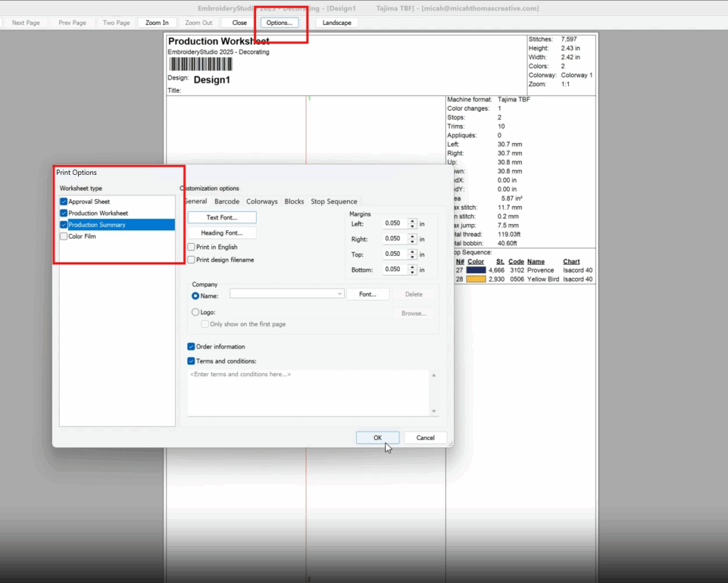Open the Barcode tab
Image resolution: width=728 pixels, height=583 pixels.
[227, 202]
